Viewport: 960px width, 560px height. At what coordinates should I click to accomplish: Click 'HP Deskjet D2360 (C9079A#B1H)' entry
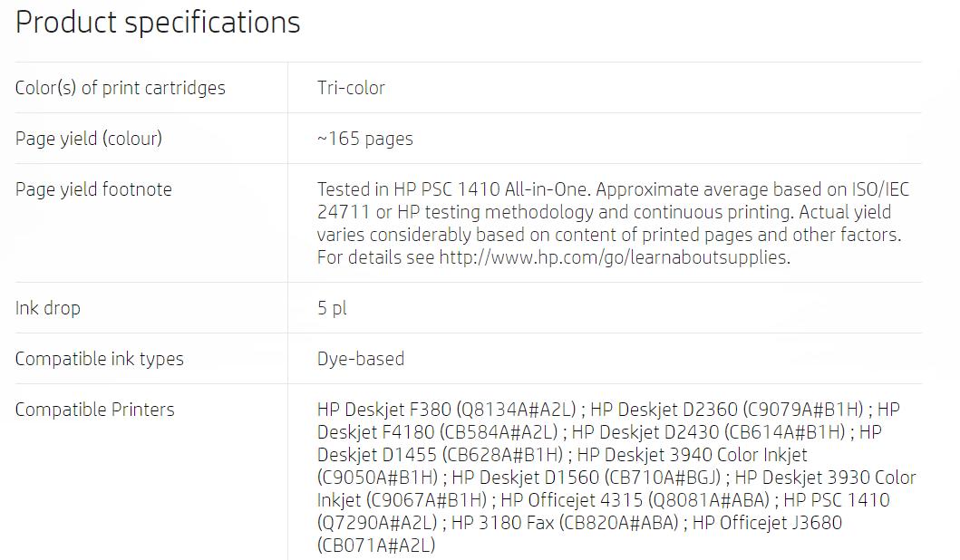727,410
